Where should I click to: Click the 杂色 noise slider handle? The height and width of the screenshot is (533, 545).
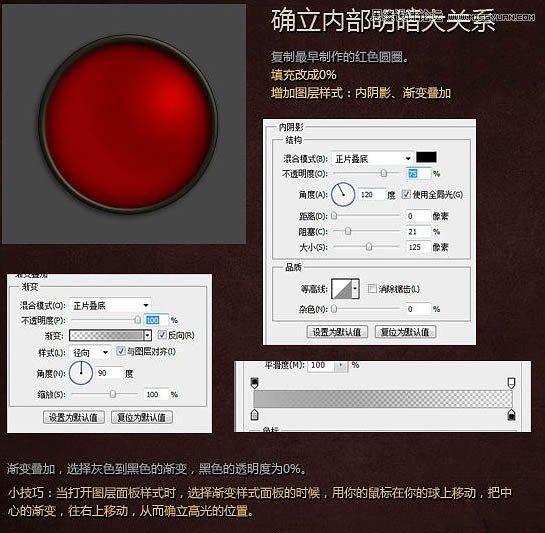pyautogui.click(x=334, y=308)
